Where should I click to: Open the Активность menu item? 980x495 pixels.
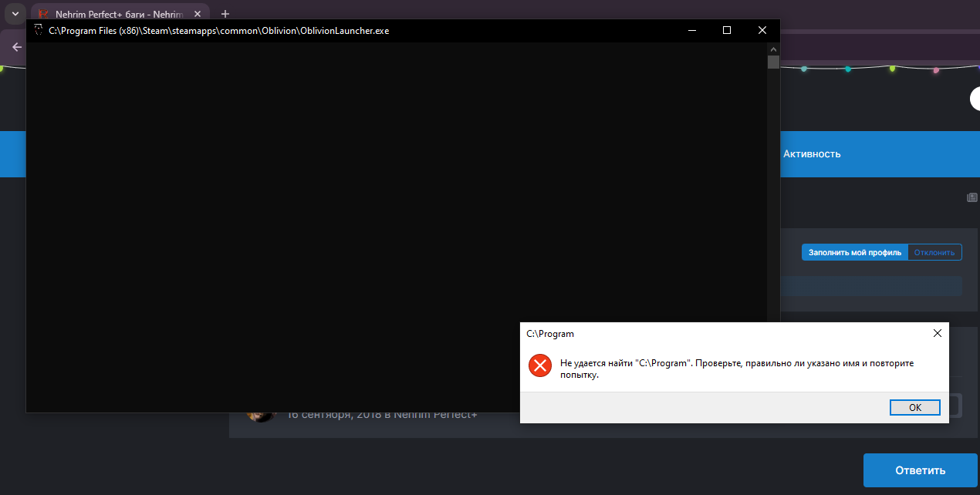[x=811, y=153]
